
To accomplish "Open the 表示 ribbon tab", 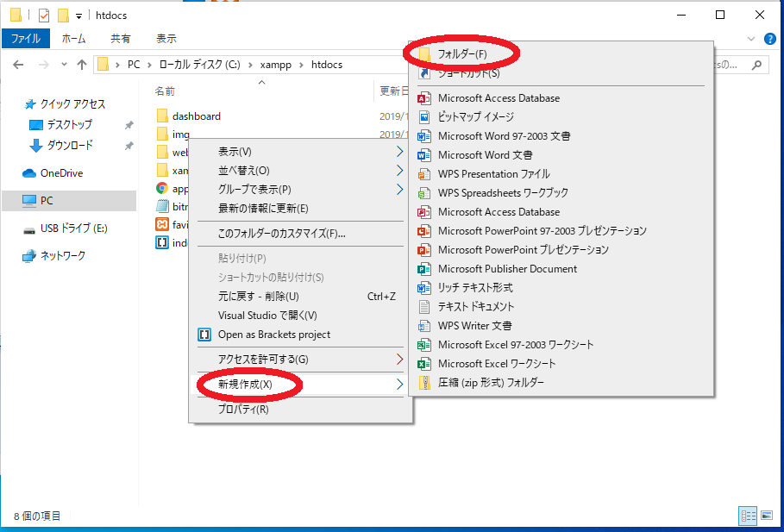I will tap(166, 39).
